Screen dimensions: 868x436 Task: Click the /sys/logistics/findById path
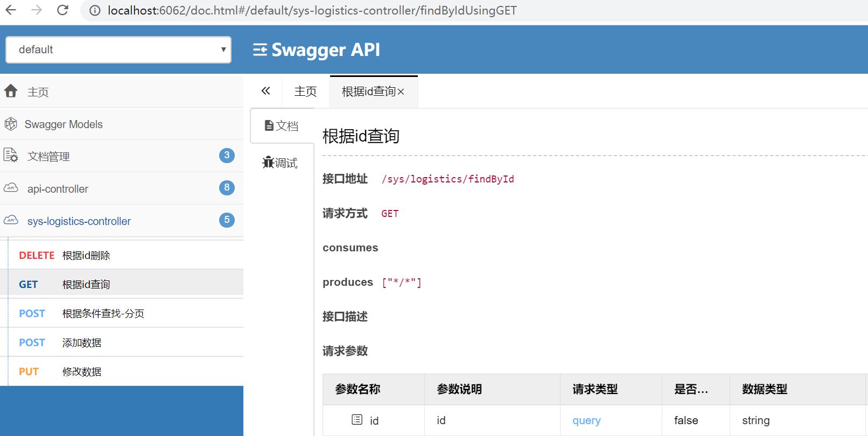(447, 179)
